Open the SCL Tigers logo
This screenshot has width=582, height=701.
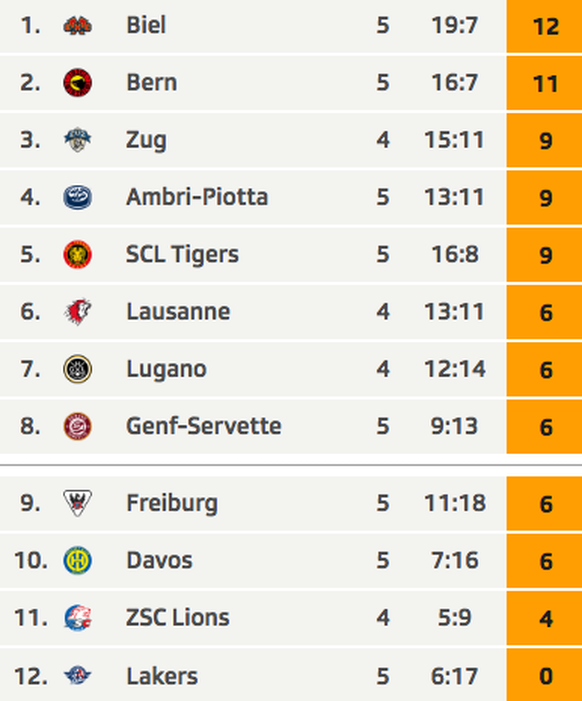(77, 254)
